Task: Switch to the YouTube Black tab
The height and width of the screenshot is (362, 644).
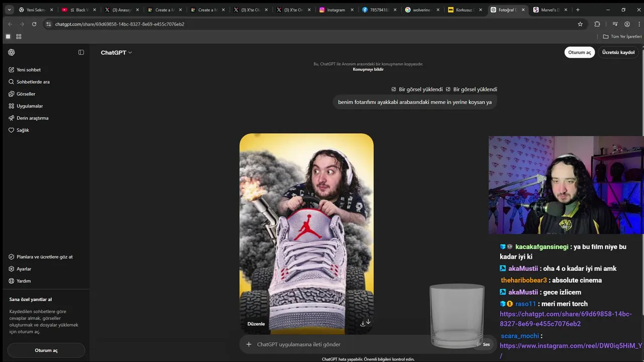Action: 79,10
